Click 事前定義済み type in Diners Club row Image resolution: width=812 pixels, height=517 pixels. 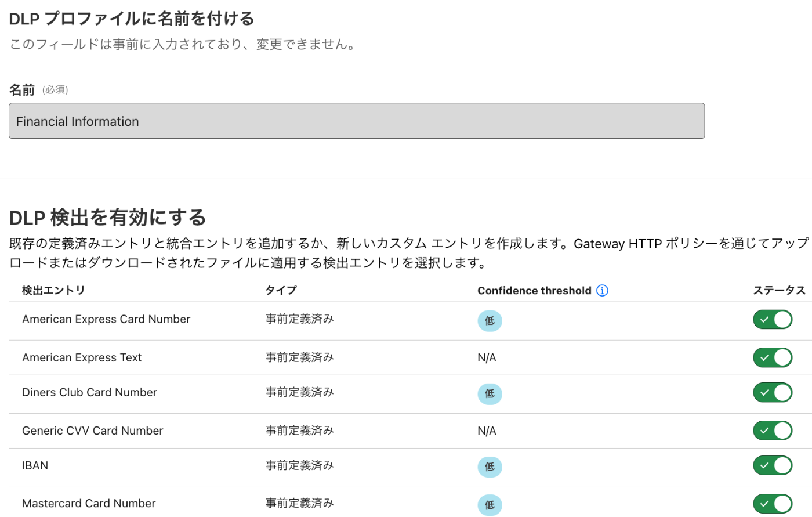click(x=299, y=392)
